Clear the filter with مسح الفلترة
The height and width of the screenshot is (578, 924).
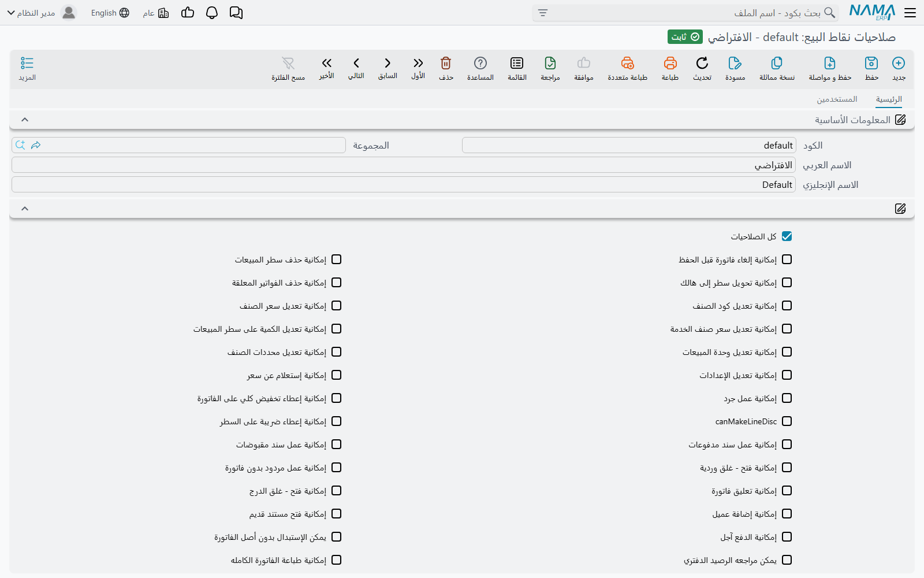point(288,68)
